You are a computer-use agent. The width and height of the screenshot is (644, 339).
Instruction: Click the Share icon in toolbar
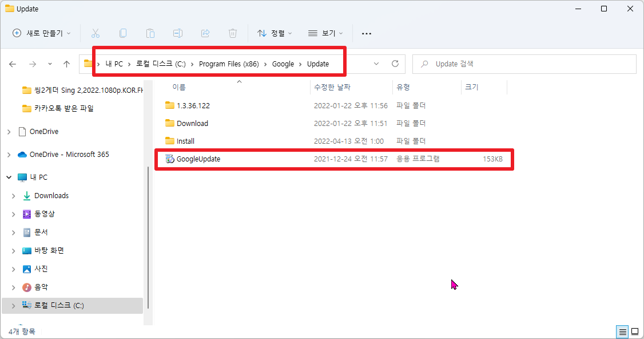coord(205,33)
